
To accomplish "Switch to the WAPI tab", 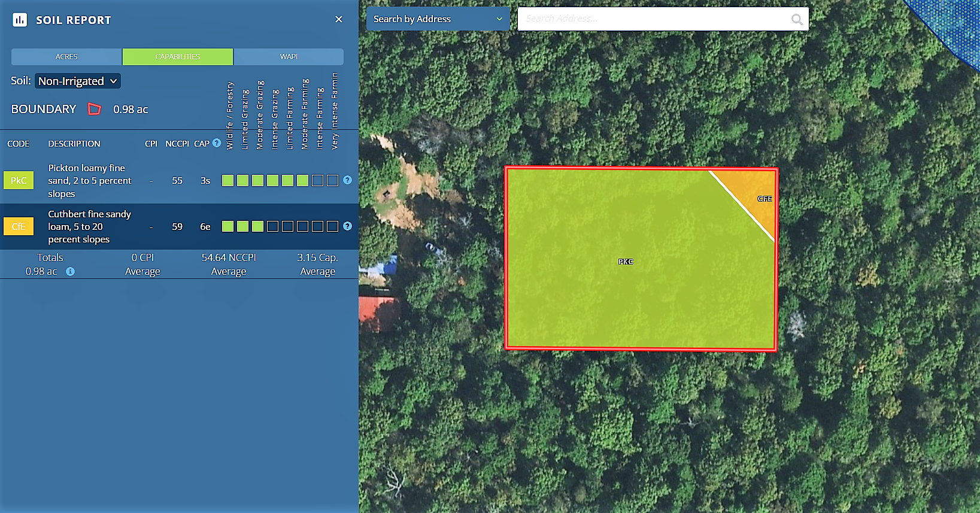I will [289, 56].
